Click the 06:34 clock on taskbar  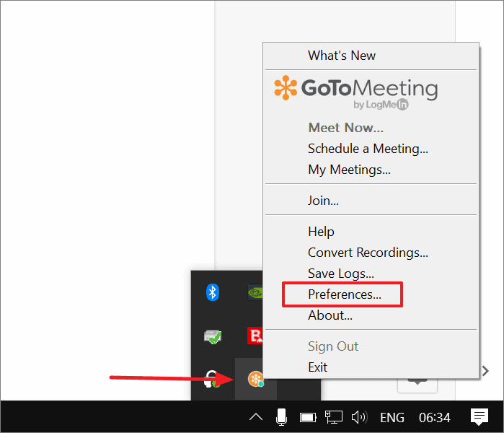coord(435,418)
